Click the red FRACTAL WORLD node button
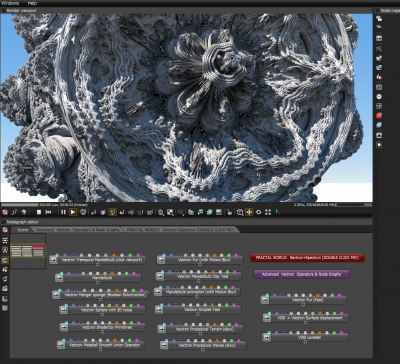Viewport: 400px width, 364px height. 307,258
